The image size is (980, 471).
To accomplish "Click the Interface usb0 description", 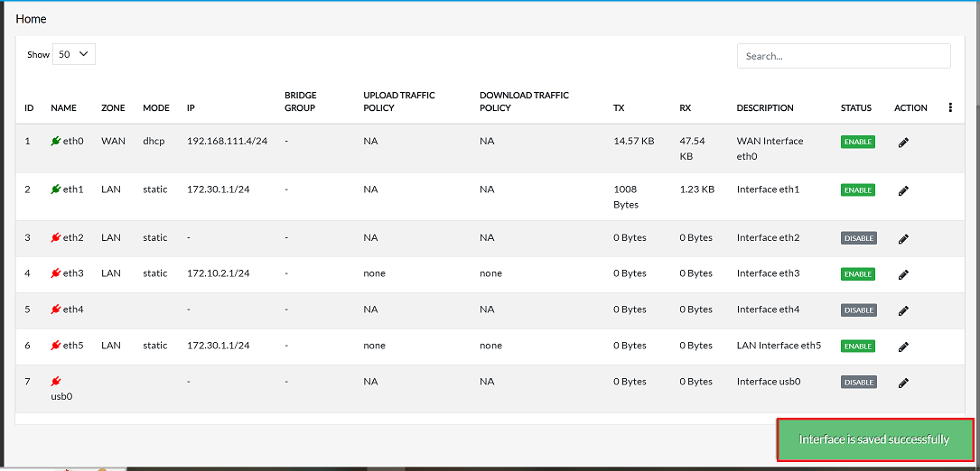I will point(769,381).
